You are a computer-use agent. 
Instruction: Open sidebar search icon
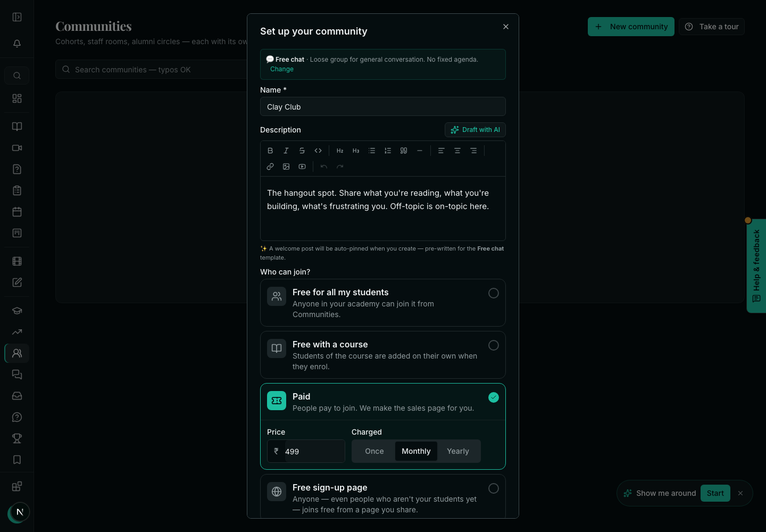tap(17, 76)
